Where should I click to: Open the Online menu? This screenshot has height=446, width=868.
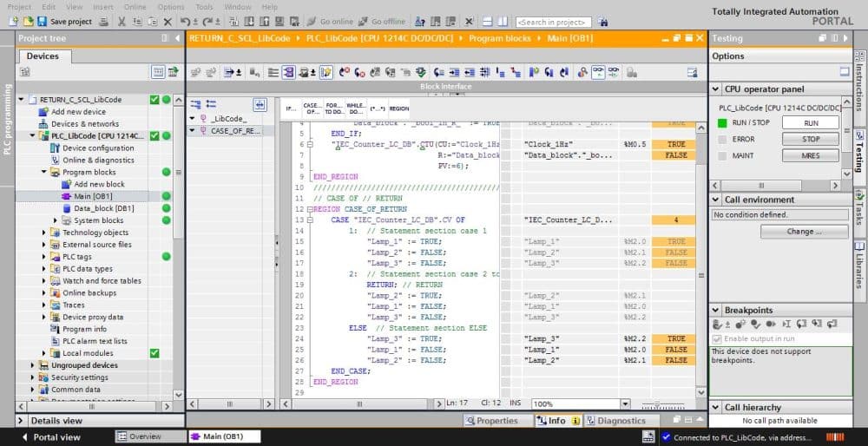135,7
